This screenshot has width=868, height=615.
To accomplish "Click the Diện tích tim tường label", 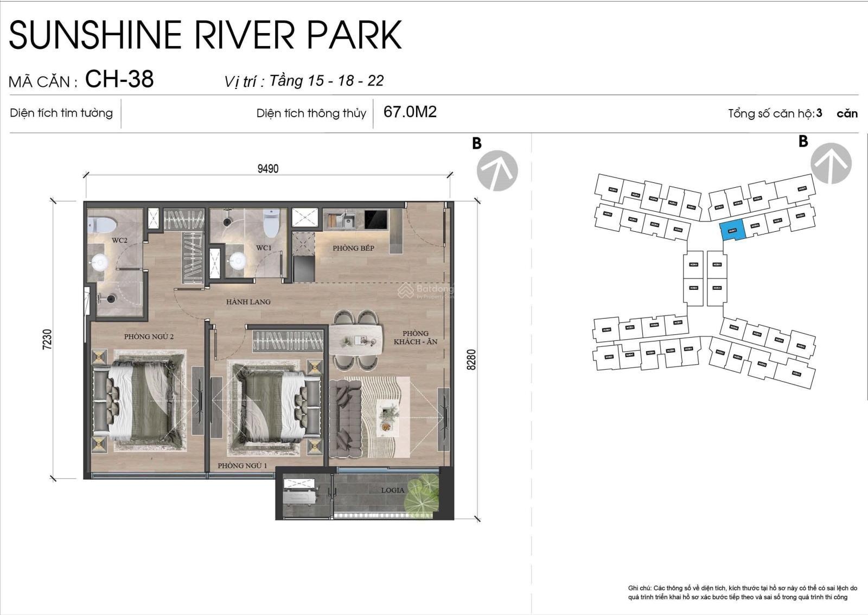I will (61, 113).
